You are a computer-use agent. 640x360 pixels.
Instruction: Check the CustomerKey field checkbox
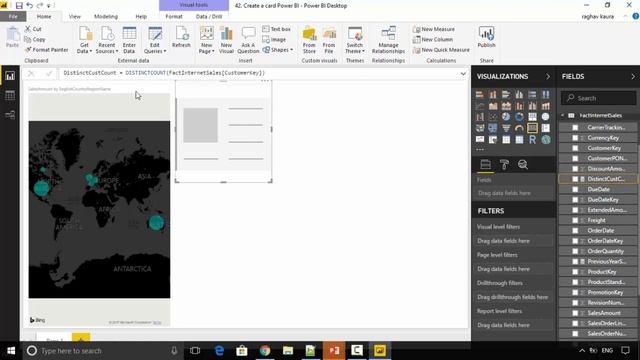pos(575,148)
